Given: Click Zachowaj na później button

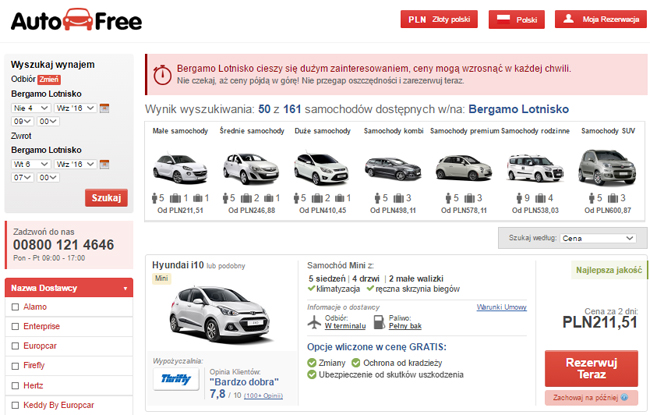Looking at the screenshot, I should [591, 398].
